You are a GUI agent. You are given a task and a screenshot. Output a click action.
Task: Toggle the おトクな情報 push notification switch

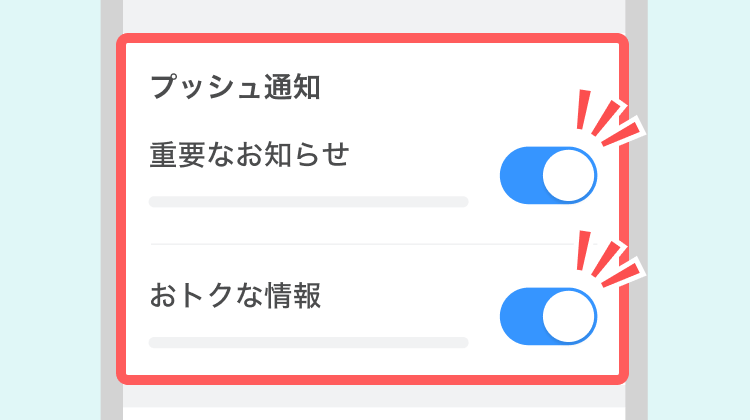[x=548, y=317]
